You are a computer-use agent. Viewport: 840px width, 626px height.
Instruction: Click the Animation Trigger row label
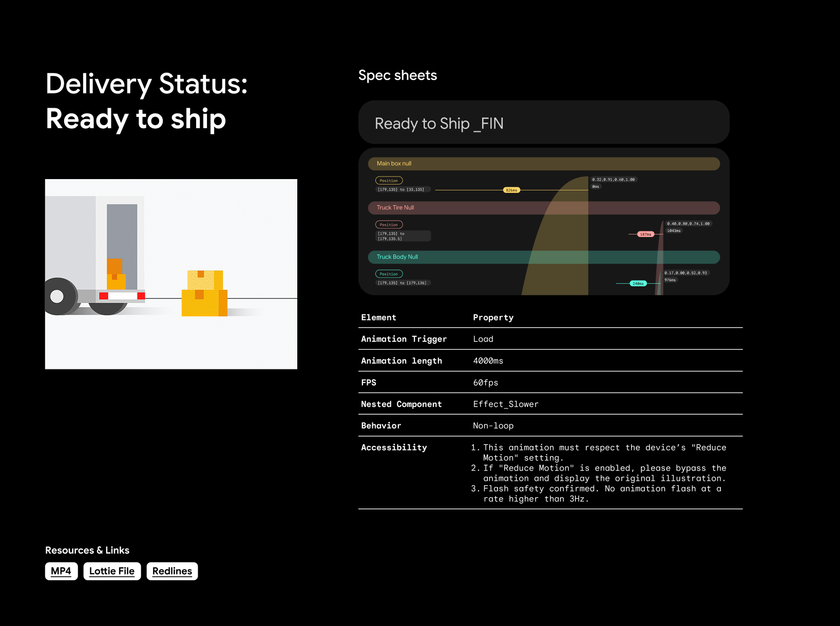click(404, 339)
